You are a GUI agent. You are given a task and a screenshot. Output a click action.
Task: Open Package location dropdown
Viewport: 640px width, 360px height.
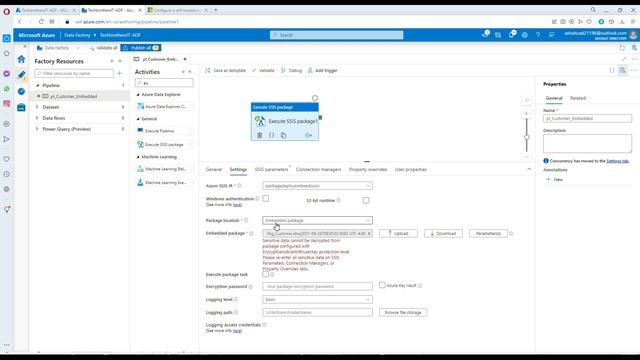(317, 220)
